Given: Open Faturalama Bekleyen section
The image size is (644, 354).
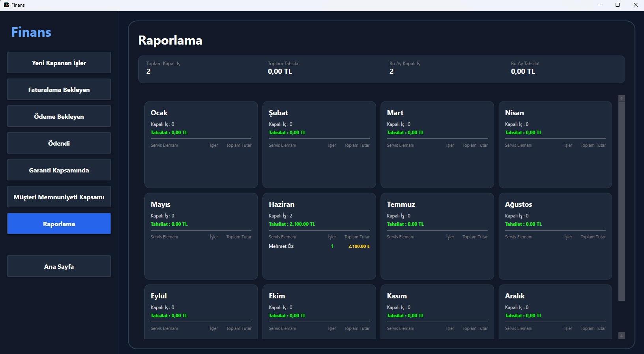Looking at the screenshot, I should point(59,90).
